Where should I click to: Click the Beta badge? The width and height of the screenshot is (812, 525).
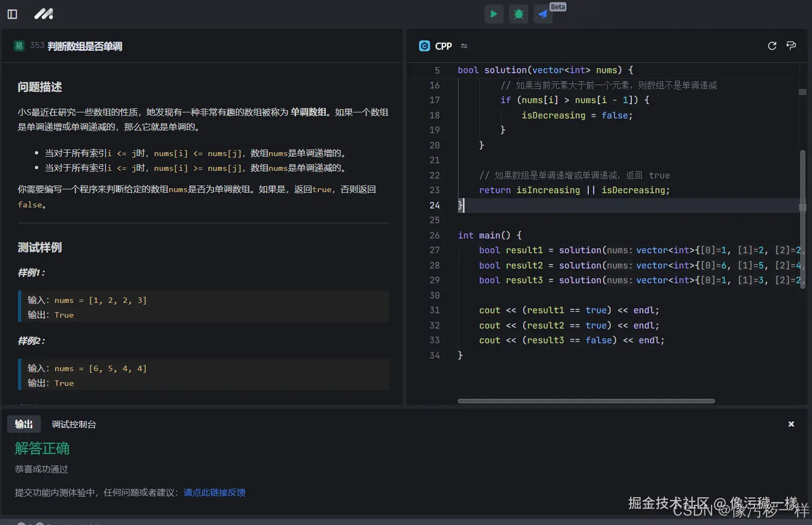pos(558,7)
